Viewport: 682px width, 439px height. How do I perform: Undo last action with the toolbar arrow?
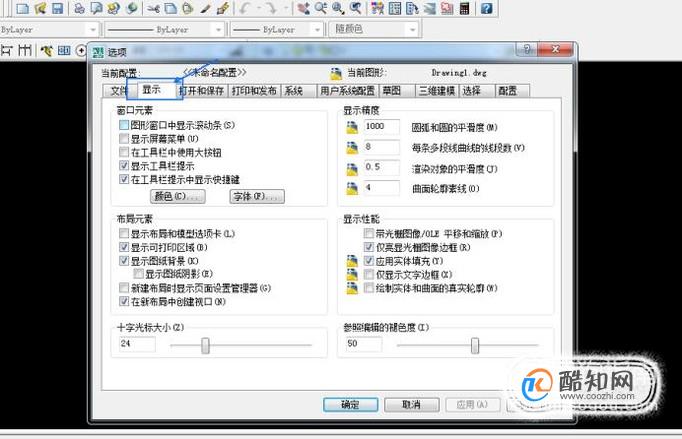(x=245, y=8)
